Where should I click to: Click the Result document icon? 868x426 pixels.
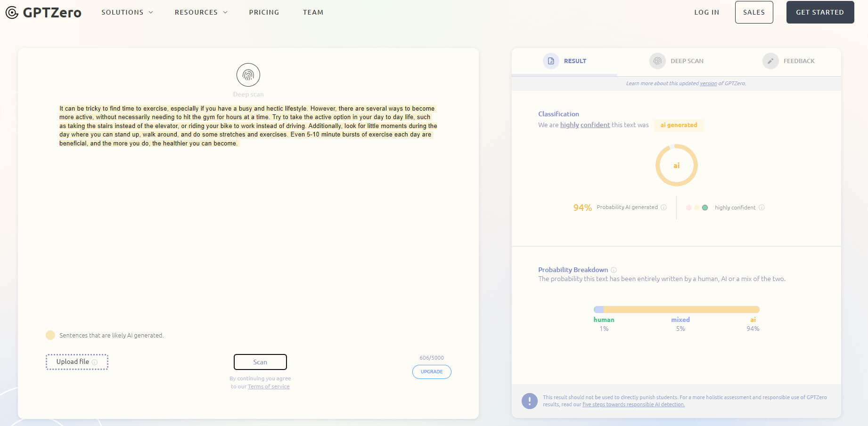[550, 61]
